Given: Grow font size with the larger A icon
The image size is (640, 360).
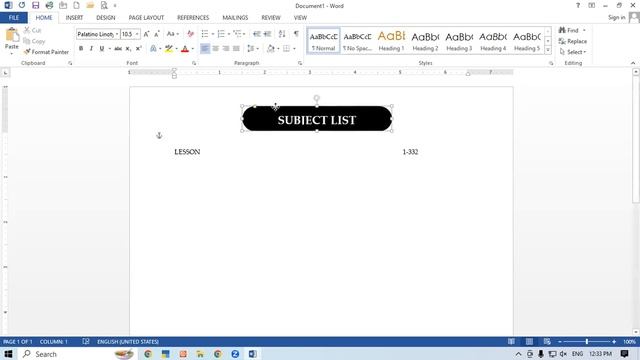Looking at the screenshot, I should [147, 34].
